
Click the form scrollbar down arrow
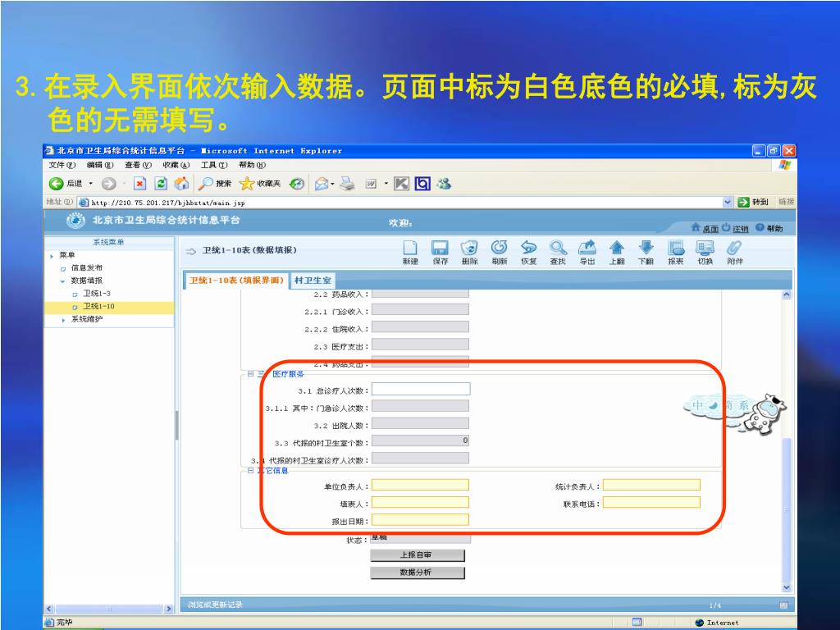(787, 587)
